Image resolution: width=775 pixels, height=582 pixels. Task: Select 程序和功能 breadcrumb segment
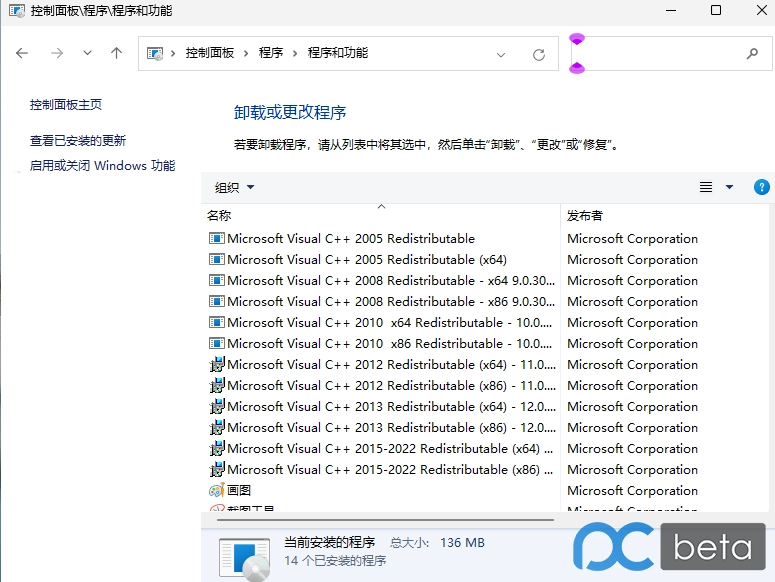pos(338,53)
